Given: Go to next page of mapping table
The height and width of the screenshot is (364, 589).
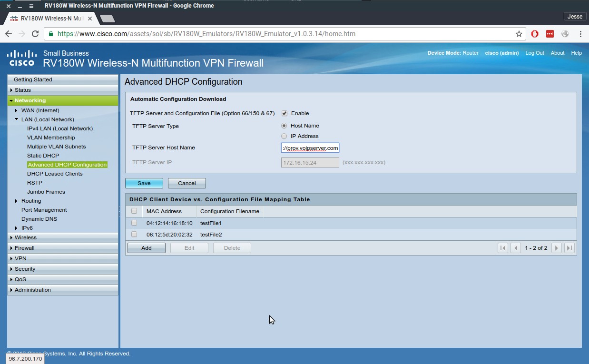Looking at the screenshot, I should tap(556, 248).
